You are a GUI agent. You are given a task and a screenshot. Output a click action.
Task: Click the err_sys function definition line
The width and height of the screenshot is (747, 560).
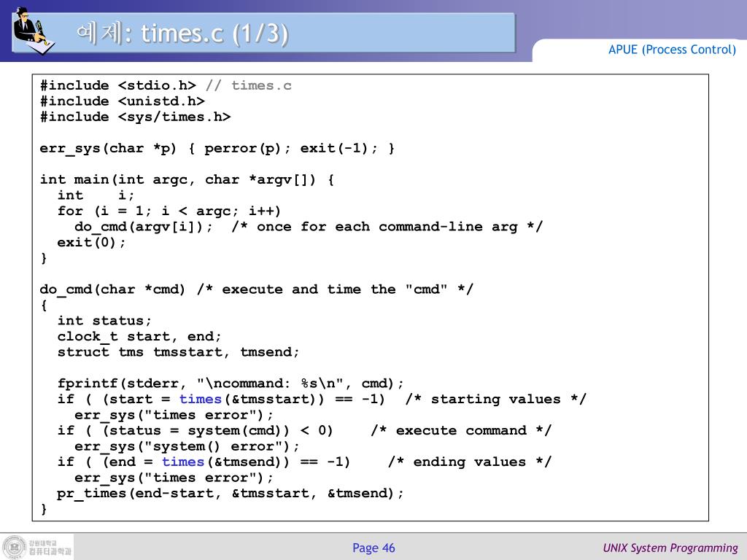[x=217, y=149]
